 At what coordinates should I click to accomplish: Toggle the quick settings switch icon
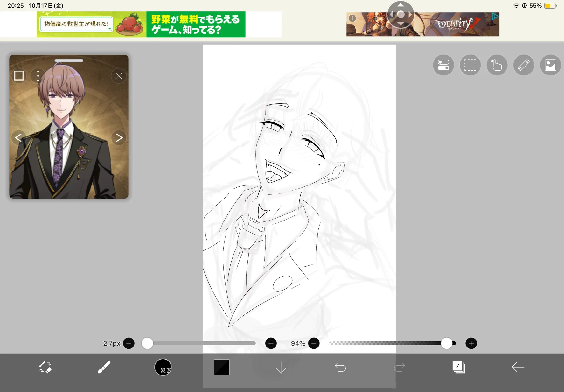click(x=443, y=65)
